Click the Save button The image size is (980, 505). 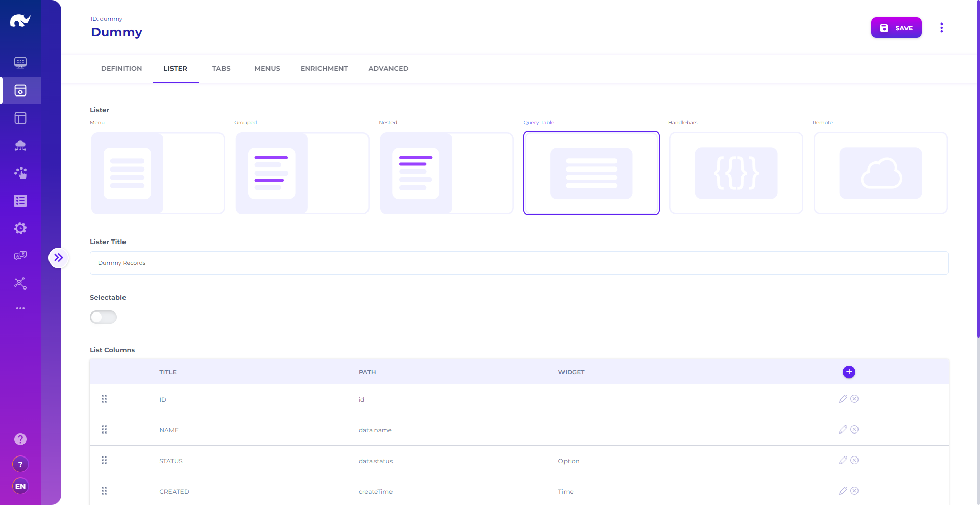(896, 28)
